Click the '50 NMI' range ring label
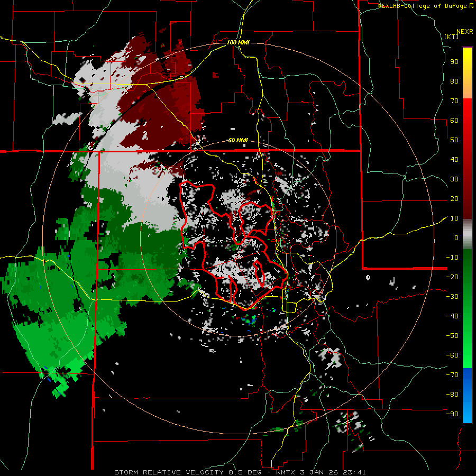 click(238, 140)
